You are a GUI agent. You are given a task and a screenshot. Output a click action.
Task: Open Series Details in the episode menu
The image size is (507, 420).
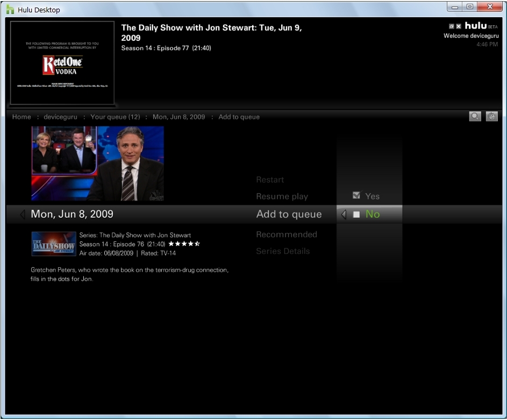point(283,251)
